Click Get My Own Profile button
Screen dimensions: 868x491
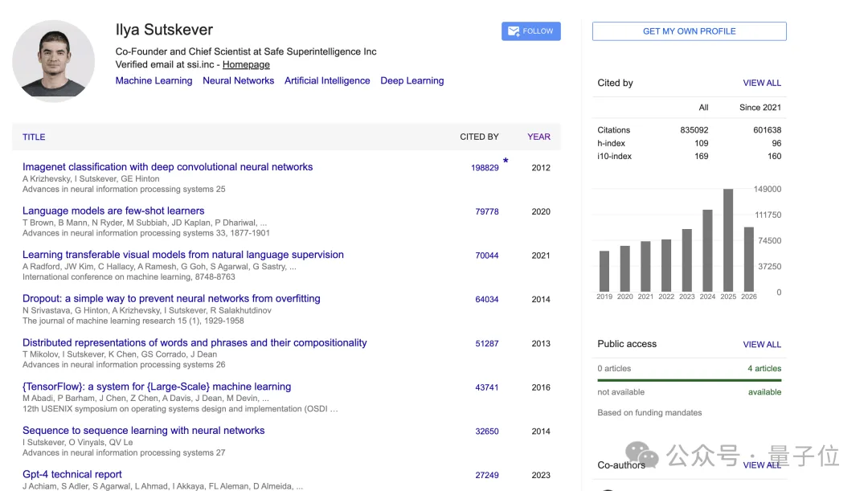[690, 31]
